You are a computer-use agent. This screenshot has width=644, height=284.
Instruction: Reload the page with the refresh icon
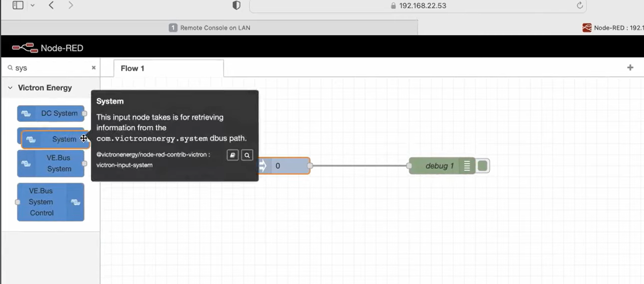click(580, 5)
